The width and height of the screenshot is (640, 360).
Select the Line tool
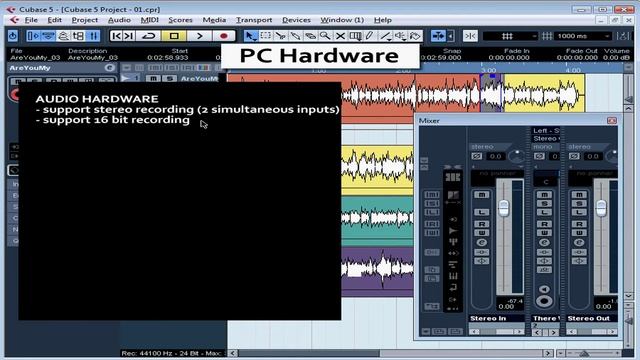click(385, 36)
